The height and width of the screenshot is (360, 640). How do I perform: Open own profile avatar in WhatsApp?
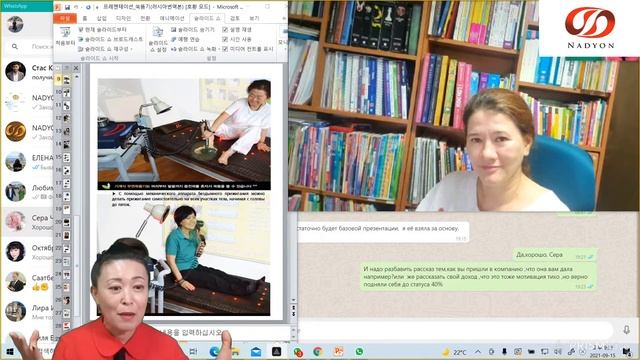(15, 24)
